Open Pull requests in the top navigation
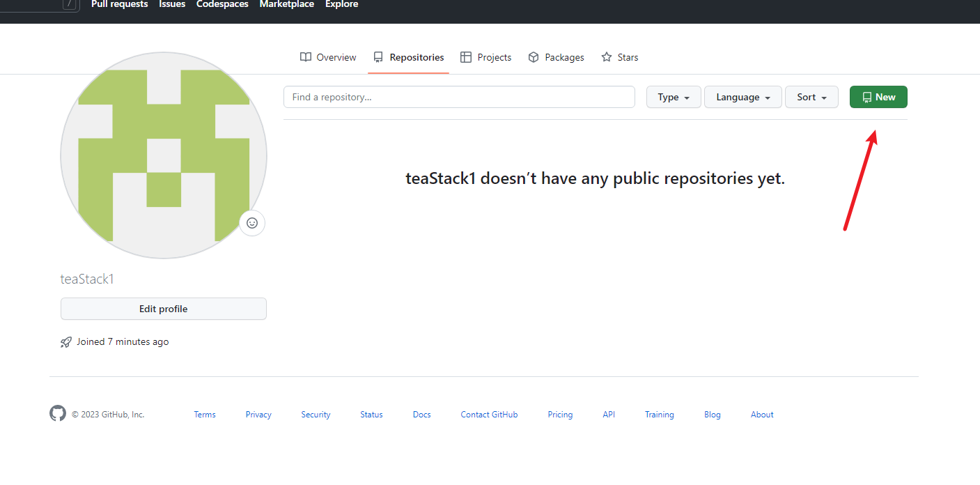Image resolution: width=980 pixels, height=485 pixels. pyautogui.click(x=120, y=4)
